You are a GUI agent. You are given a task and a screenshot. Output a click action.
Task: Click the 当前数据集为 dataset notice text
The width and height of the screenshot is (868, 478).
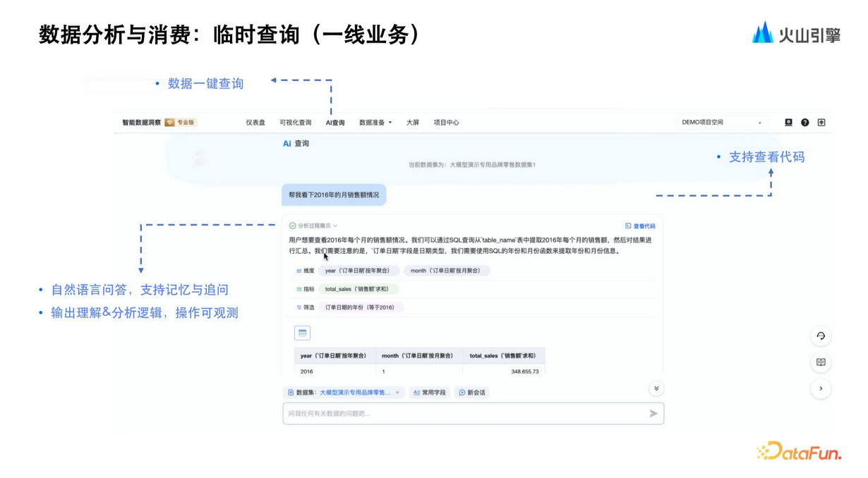coord(472,165)
